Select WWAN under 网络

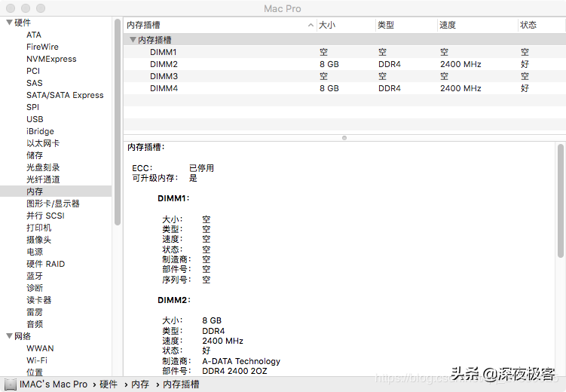pos(40,348)
